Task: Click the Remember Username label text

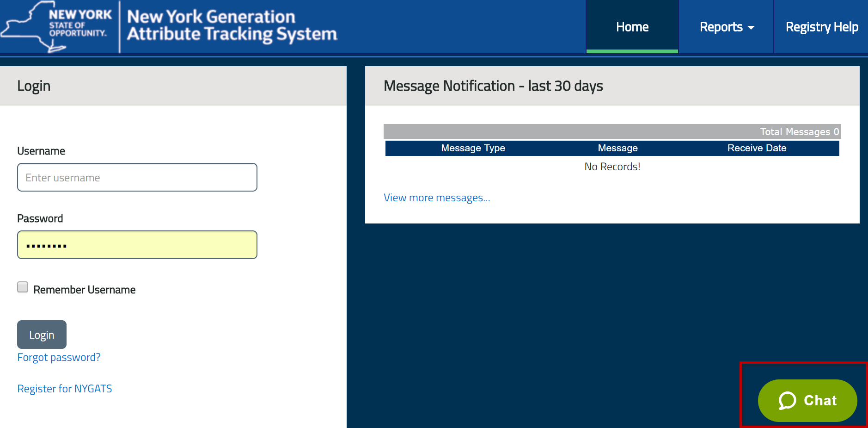Action: pyautogui.click(x=84, y=290)
